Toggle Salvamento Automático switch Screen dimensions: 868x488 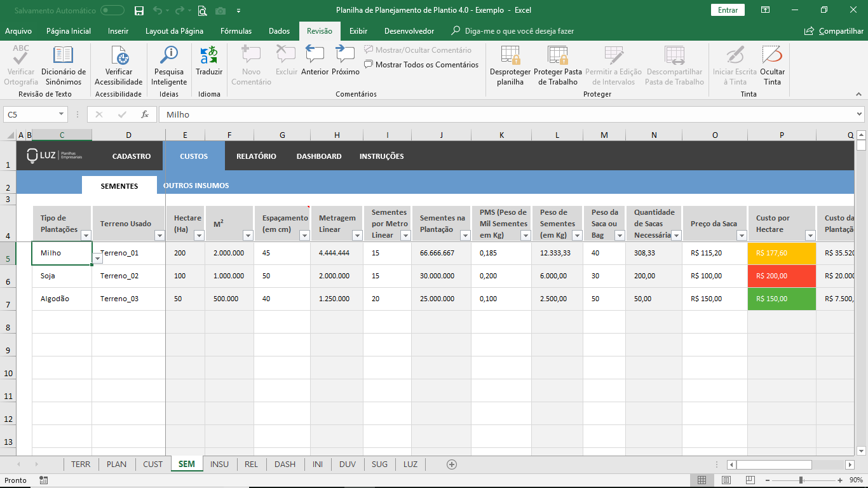[x=112, y=10]
